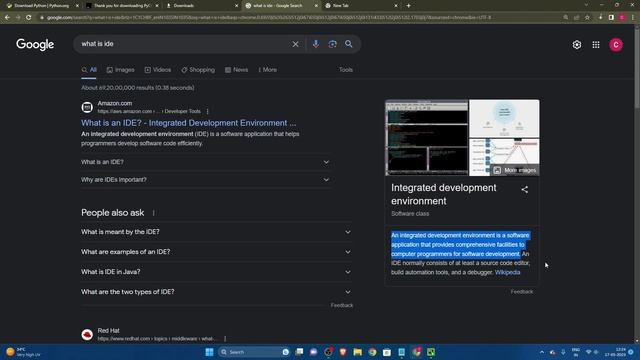Expand 'What are the two types of IDE?'

pyautogui.click(x=216, y=292)
